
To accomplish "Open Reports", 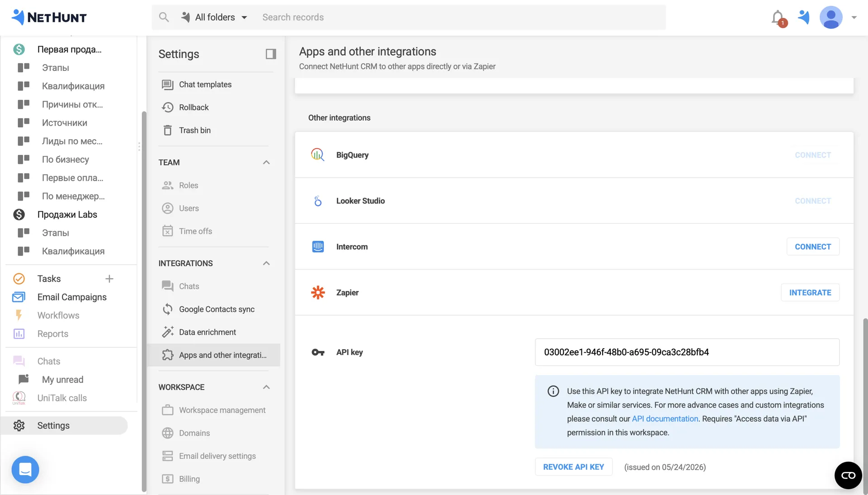I will tap(53, 334).
